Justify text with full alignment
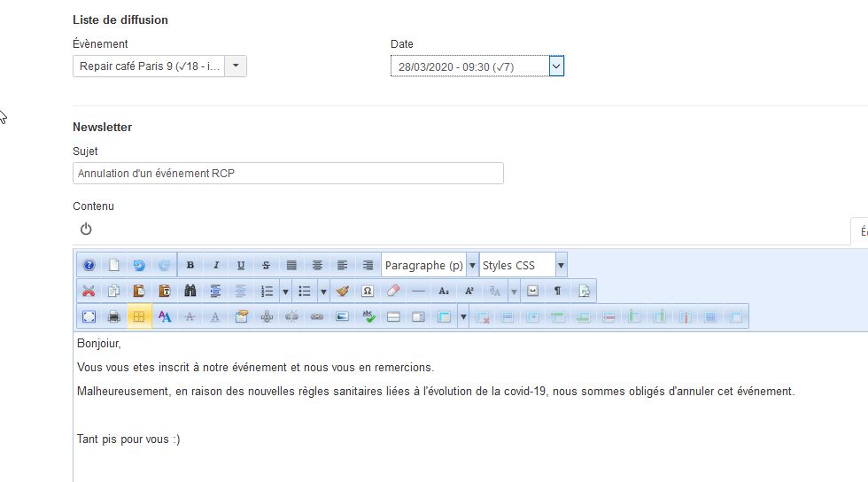The width and height of the screenshot is (868, 482). [x=291, y=266]
